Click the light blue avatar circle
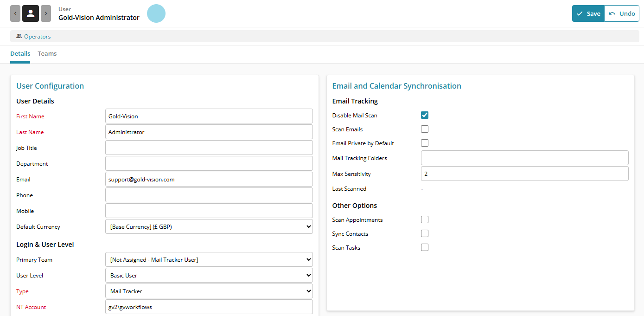 156,13
